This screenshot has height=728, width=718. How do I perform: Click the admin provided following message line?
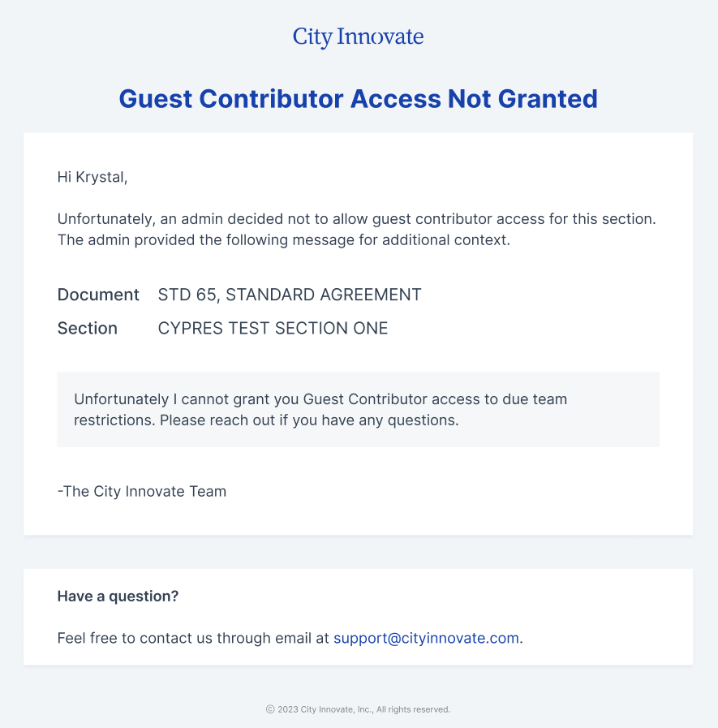[284, 240]
